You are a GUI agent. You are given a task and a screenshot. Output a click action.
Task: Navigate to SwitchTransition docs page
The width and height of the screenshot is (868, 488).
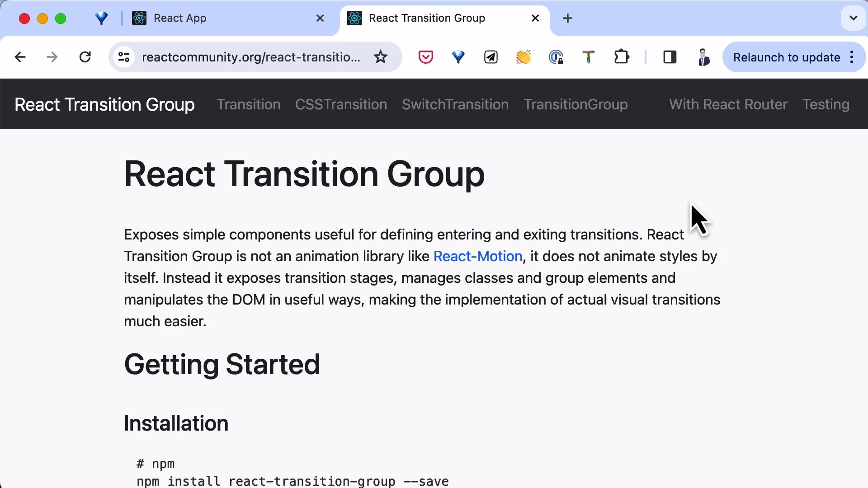(455, 104)
